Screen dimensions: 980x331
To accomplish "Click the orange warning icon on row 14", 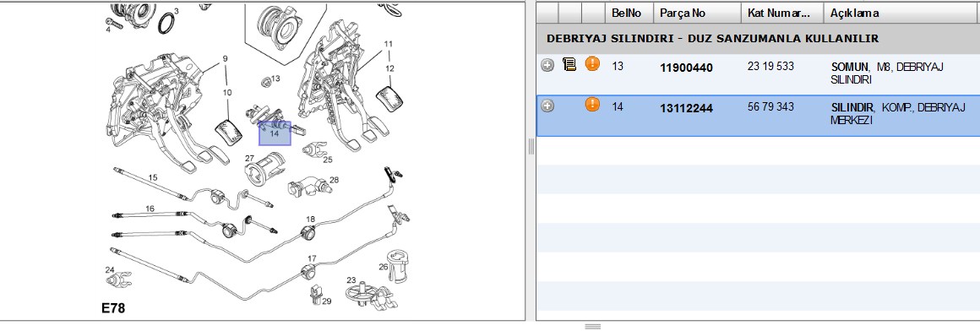I will [x=592, y=105].
